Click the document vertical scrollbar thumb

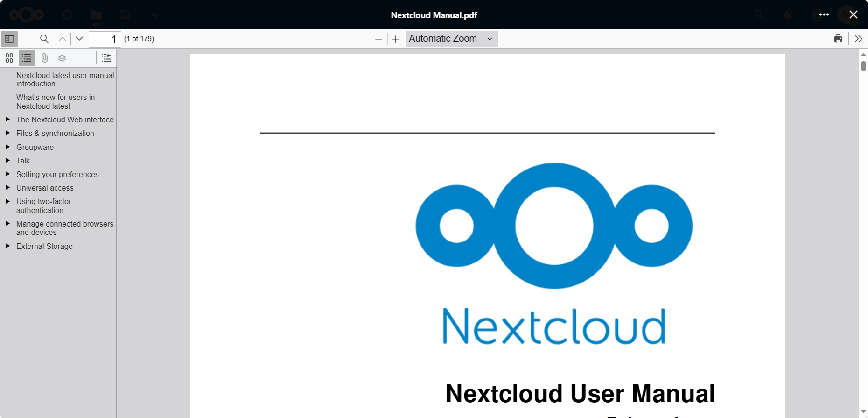[863, 66]
